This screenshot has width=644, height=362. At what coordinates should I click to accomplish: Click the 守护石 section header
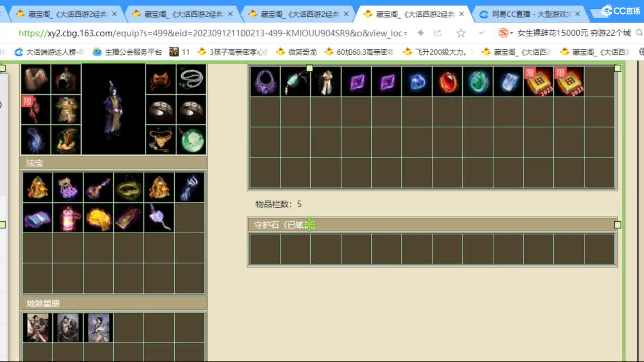point(432,225)
